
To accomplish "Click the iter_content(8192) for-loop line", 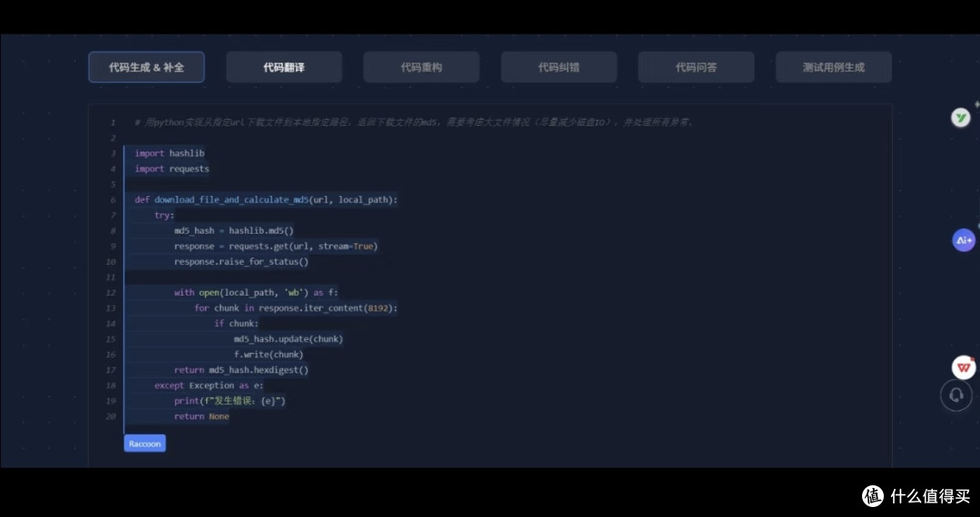I will click(296, 308).
